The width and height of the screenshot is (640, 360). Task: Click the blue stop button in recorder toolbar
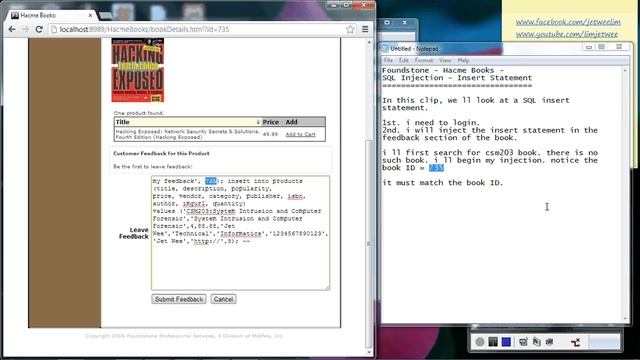(506, 342)
